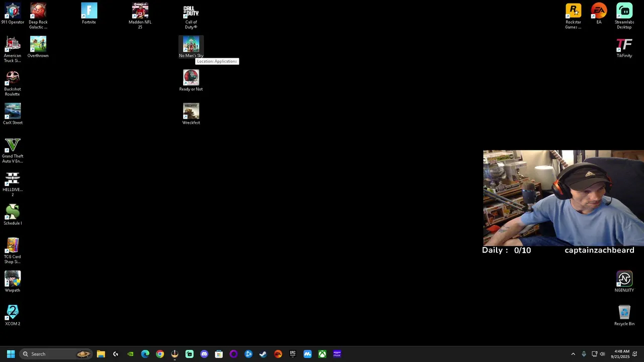The image size is (644, 362).
Task: Click TCG Card Shop Simulator icon
Action: click(x=13, y=251)
